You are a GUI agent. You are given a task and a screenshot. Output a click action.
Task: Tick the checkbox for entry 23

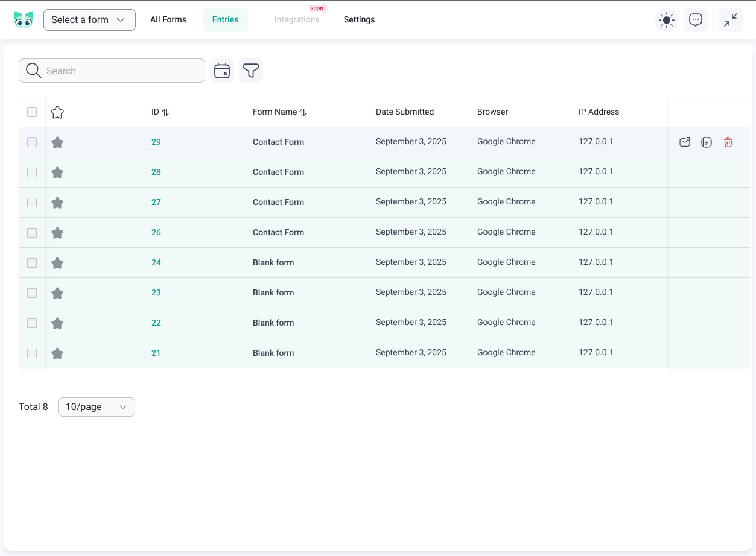click(x=32, y=293)
